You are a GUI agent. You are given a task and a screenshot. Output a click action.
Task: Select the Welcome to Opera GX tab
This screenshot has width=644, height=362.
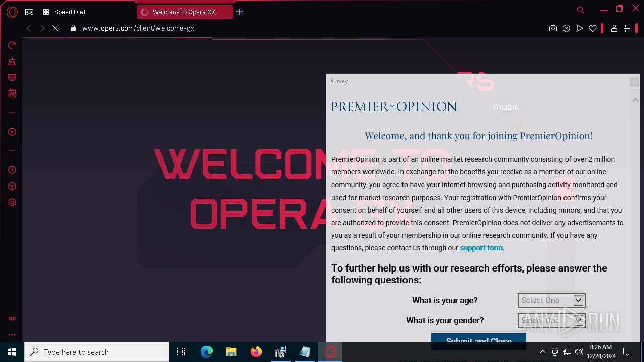tap(185, 12)
